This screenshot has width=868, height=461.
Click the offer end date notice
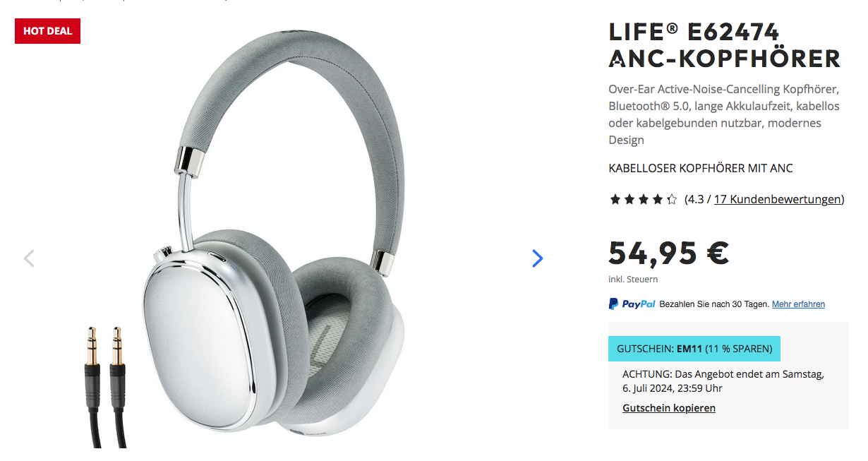[x=723, y=381]
